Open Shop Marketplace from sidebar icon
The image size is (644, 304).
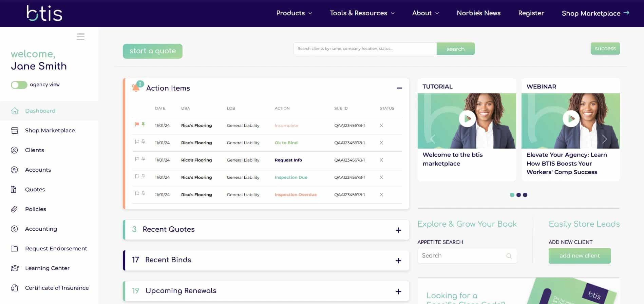pyautogui.click(x=15, y=131)
